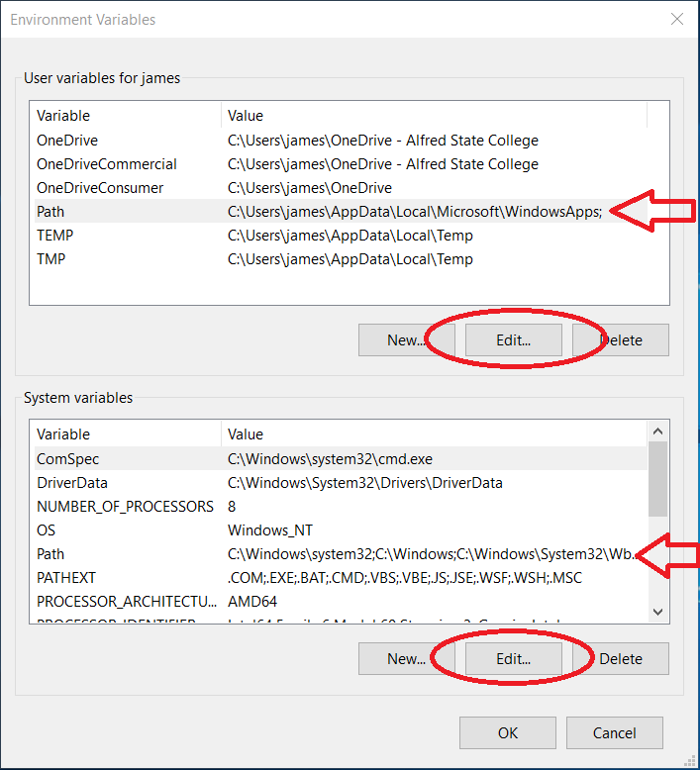Click Delete in System variables section
700x770 pixels.
point(621,658)
